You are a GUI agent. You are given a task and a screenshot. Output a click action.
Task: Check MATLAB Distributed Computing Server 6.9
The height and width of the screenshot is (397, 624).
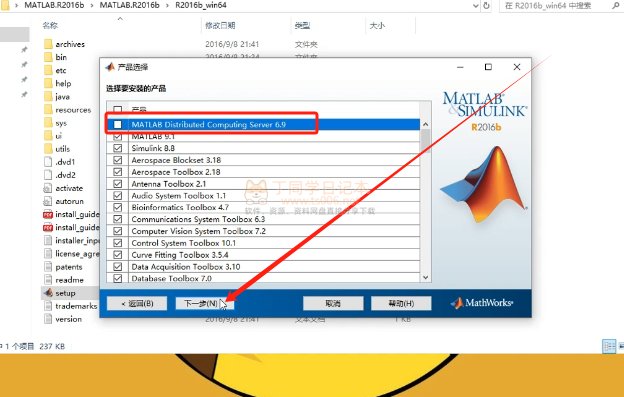(x=117, y=125)
